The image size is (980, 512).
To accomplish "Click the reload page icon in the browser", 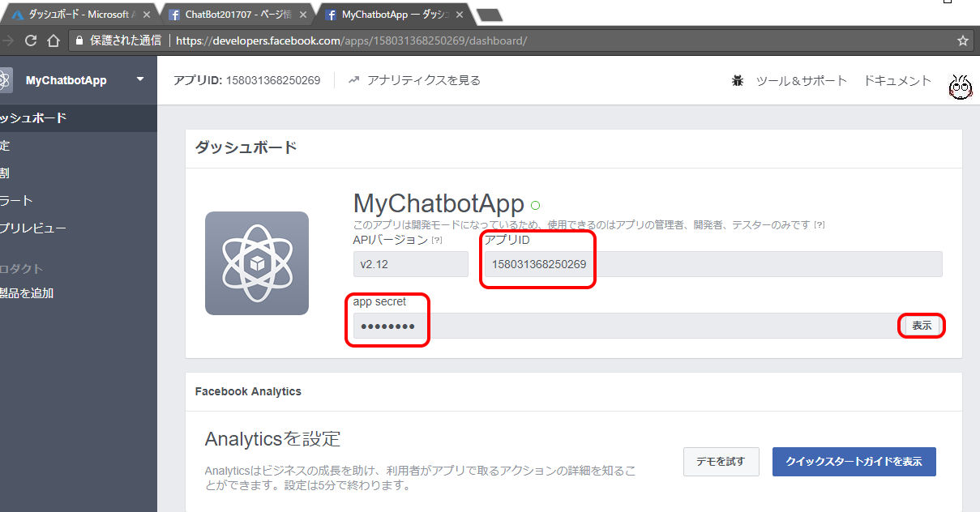I will click(31, 41).
